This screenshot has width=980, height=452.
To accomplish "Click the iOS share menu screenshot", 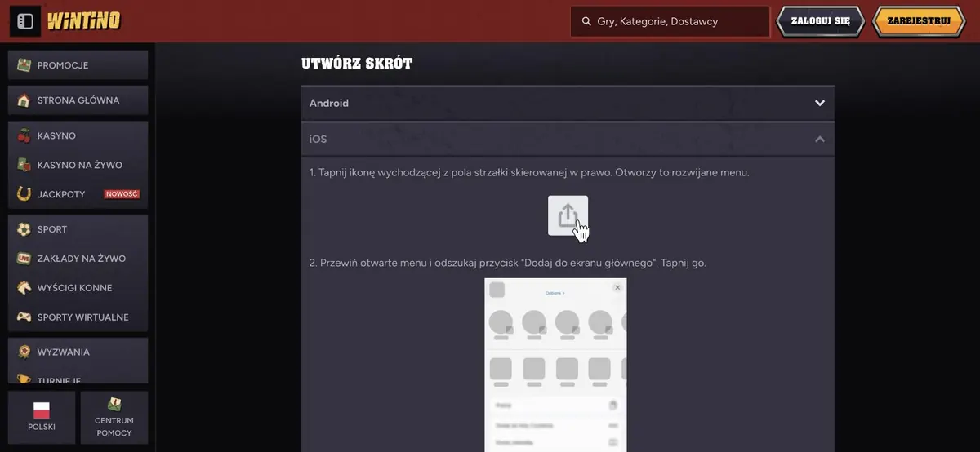I will pyautogui.click(x=555, y=365).
